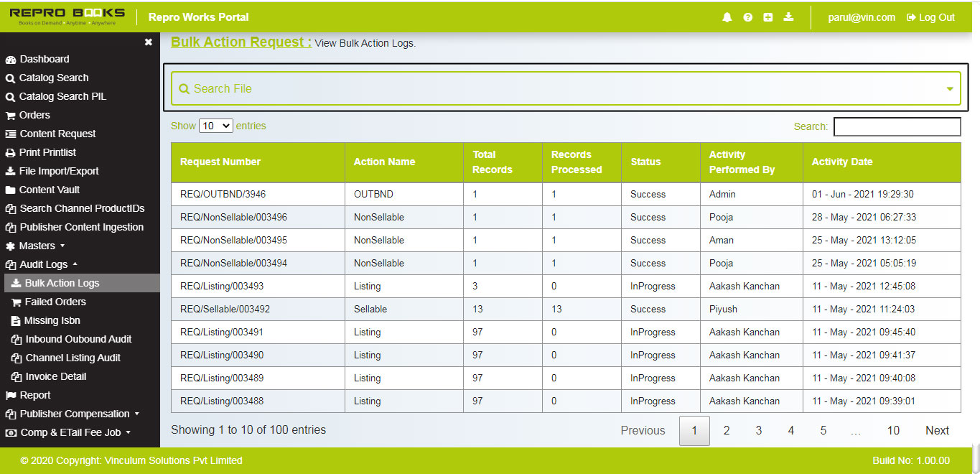Open notifications via the bell icon
This screenshot has width=980, height=474.
(x=727, y=17)
